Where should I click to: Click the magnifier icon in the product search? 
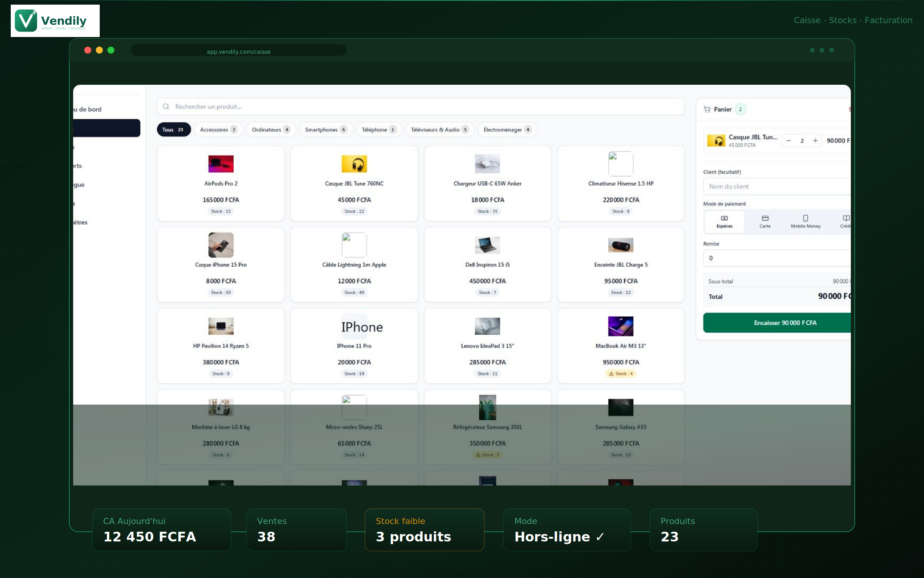[x=166, y=107]
